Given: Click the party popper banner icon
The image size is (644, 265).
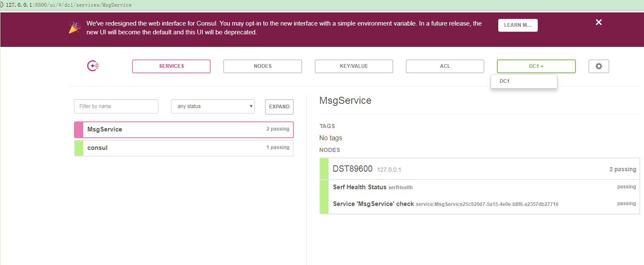Looking at the screenshot, I should 75,28.
